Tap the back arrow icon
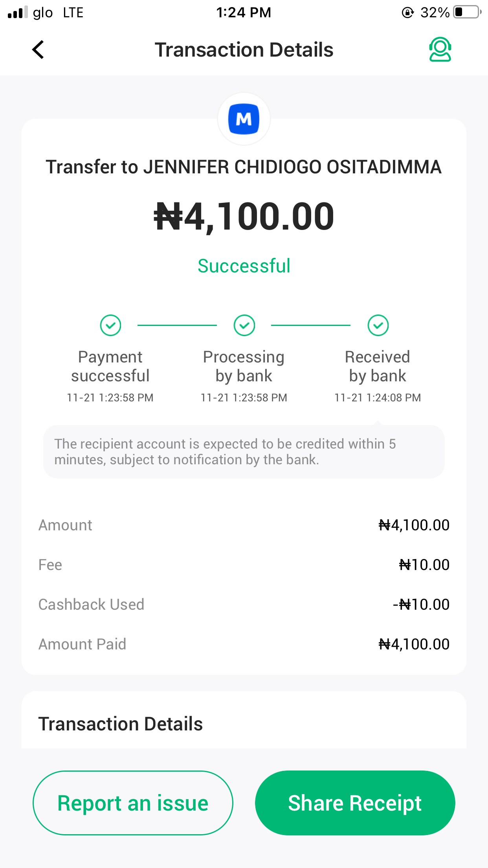488x868 pixels. pyautogui.click(x=38, y=50)
